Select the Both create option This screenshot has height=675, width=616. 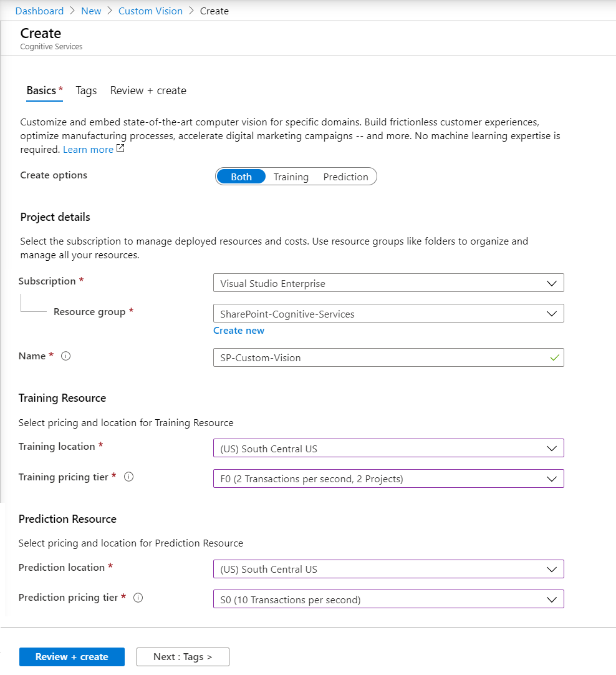[x=241, y=177]
